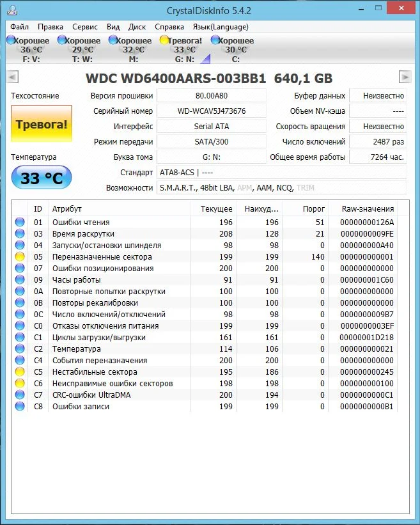Click raw value 000000000245

coord(367,372)
